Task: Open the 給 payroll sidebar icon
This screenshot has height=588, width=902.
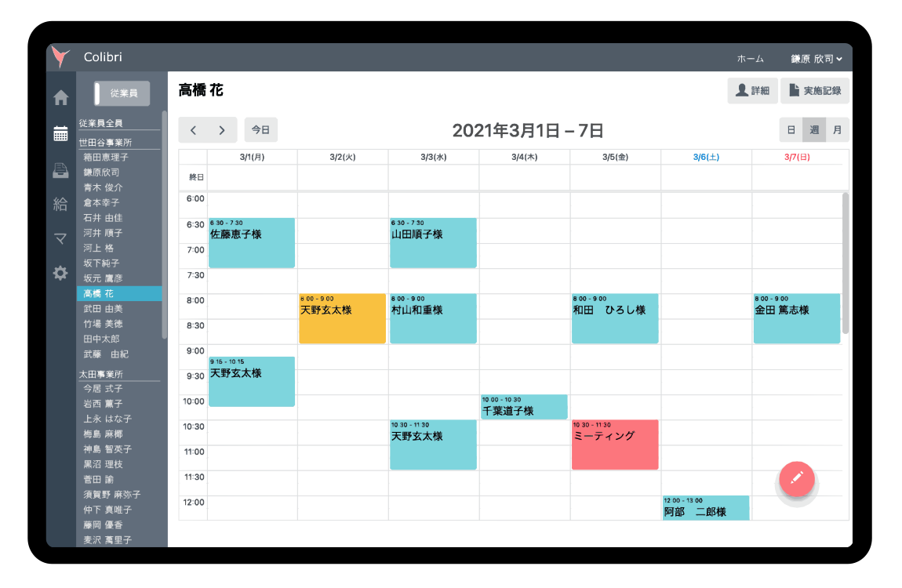Action: point(60,205)
